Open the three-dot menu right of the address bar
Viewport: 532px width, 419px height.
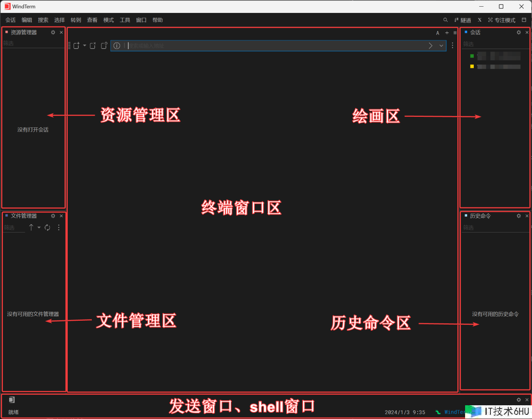pos(453,46)
